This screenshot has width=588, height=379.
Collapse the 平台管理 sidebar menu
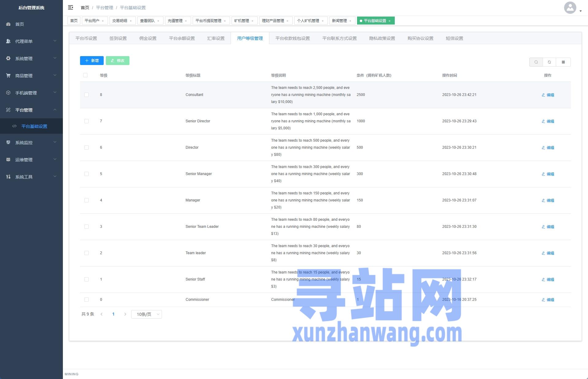31,110
